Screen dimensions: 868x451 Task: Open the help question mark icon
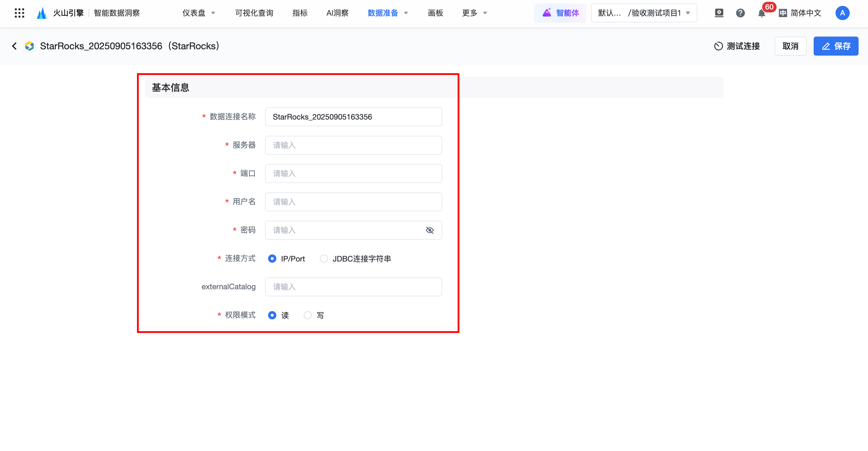click(x=740, y=13)
